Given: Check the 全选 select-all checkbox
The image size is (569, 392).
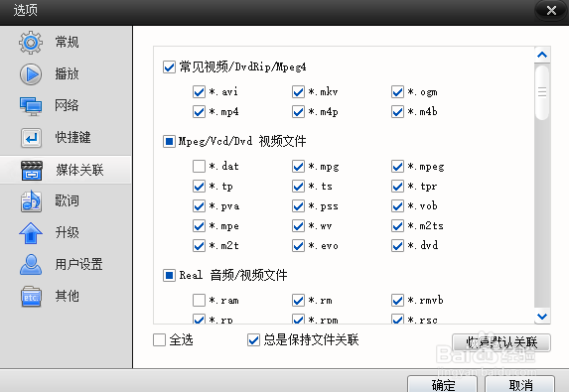Looking at the screenshot, I should (159, 340).
